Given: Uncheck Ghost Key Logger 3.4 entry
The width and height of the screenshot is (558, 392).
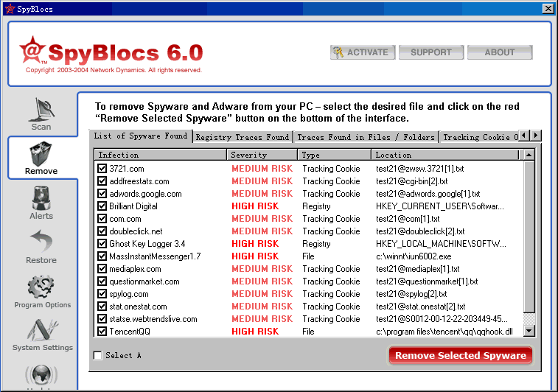Looking at the screenshot, I should (102, 243).
